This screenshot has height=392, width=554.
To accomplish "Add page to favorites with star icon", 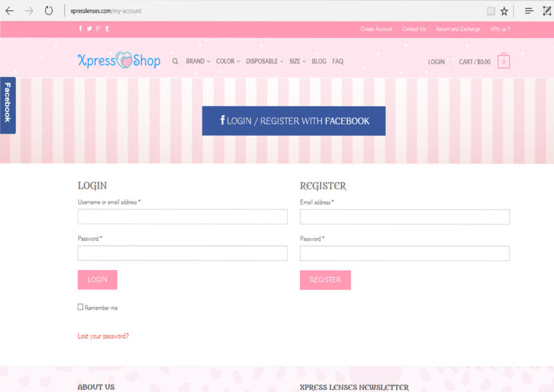I will pyautogui.click(x=504, y=11).
